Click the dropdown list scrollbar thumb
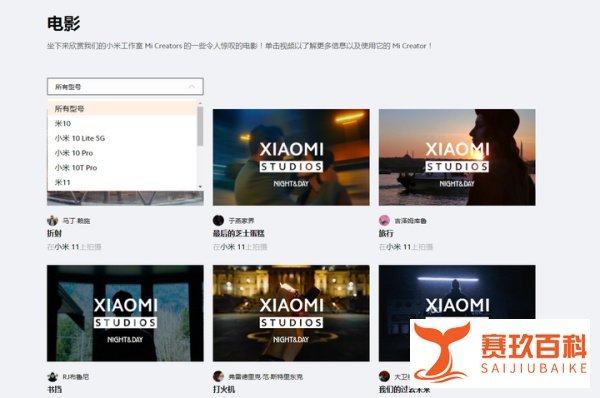 (200, 126)
